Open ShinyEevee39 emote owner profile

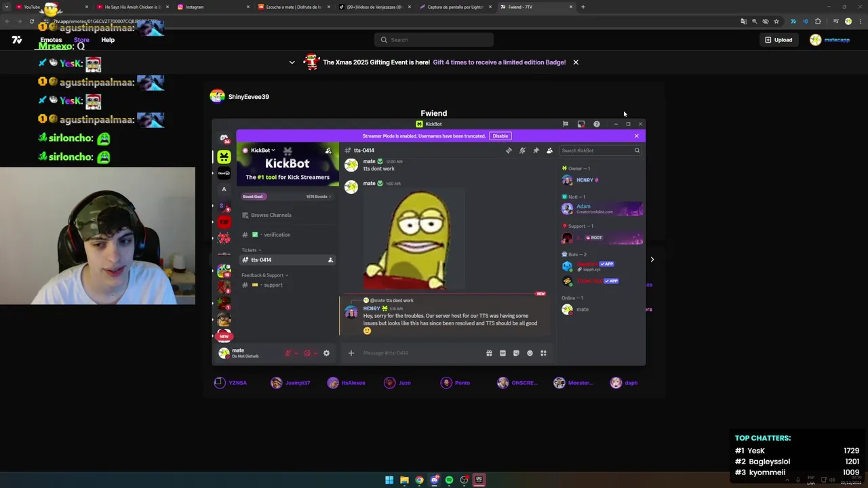[240, 97]
